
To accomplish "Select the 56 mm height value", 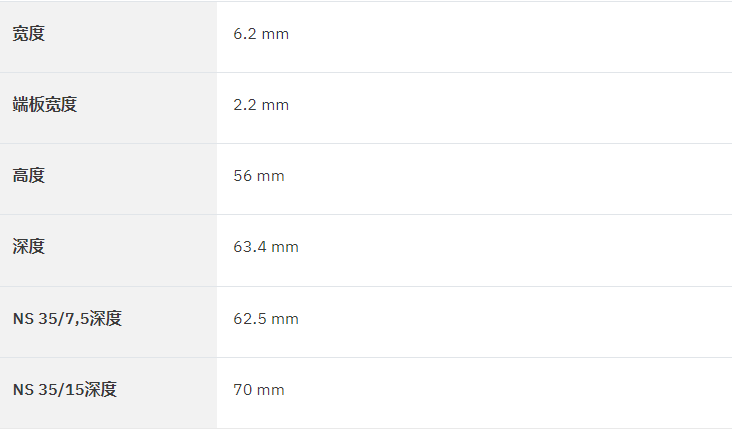I will [x=259, y=176].
